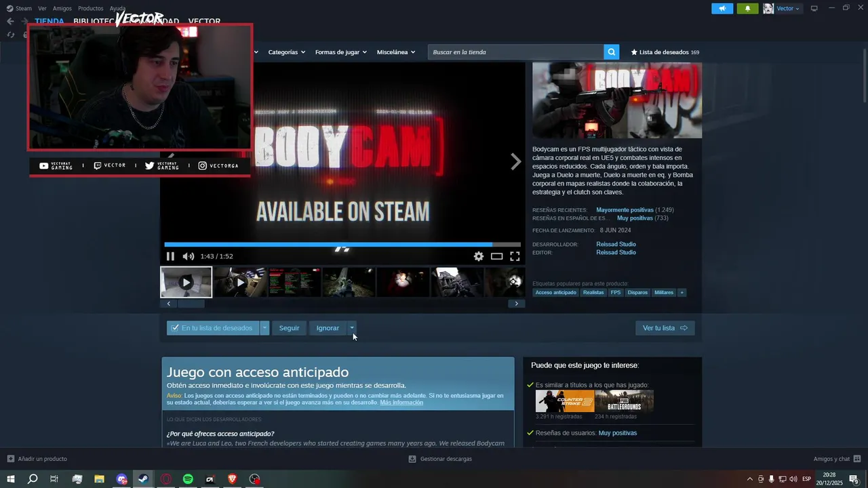868x488 pixels.
Task: Open Brave browser from the taskbar
Action: (232, 479)
